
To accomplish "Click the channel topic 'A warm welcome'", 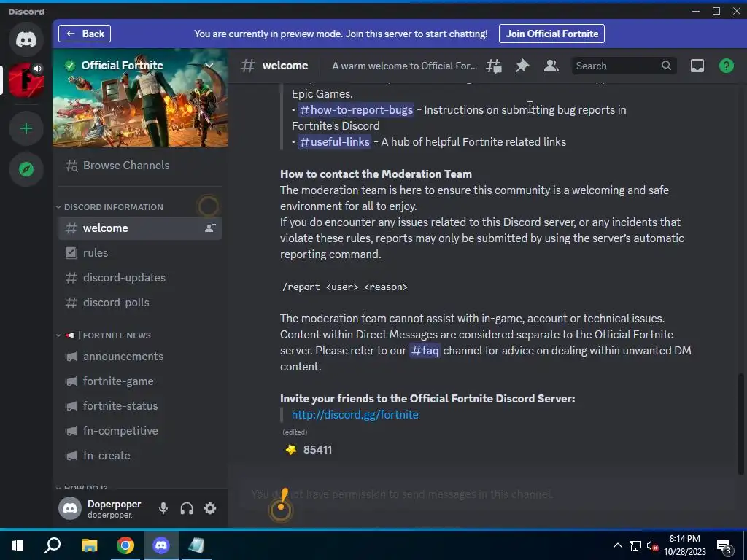I will [x=404, y=66].
